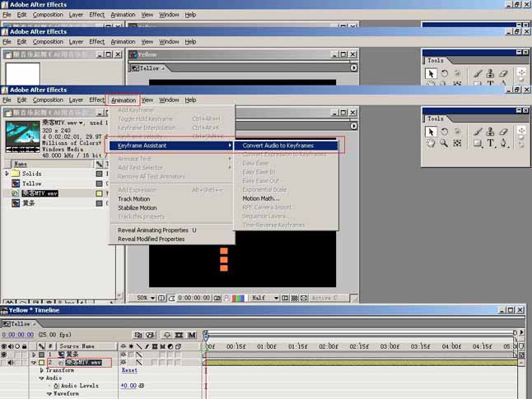
Task: Collapse the Audio property group
Action: coord(42,378)
